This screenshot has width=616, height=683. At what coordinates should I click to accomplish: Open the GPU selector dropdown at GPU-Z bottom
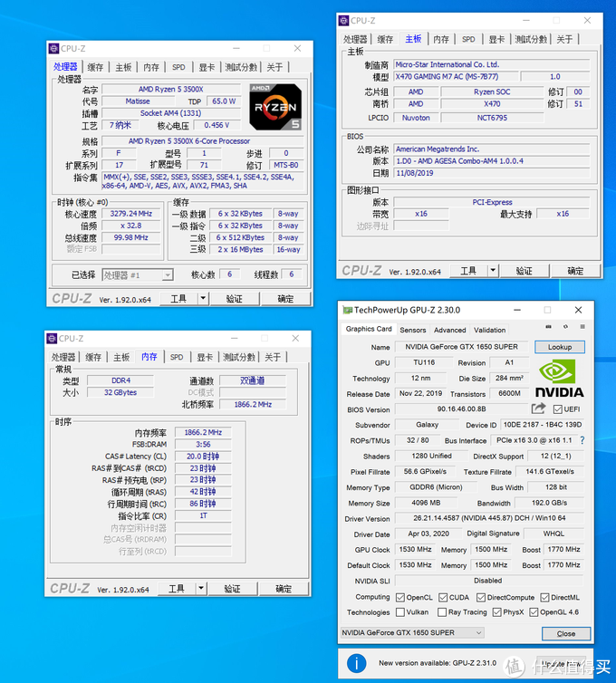click(x=411, y=632)
